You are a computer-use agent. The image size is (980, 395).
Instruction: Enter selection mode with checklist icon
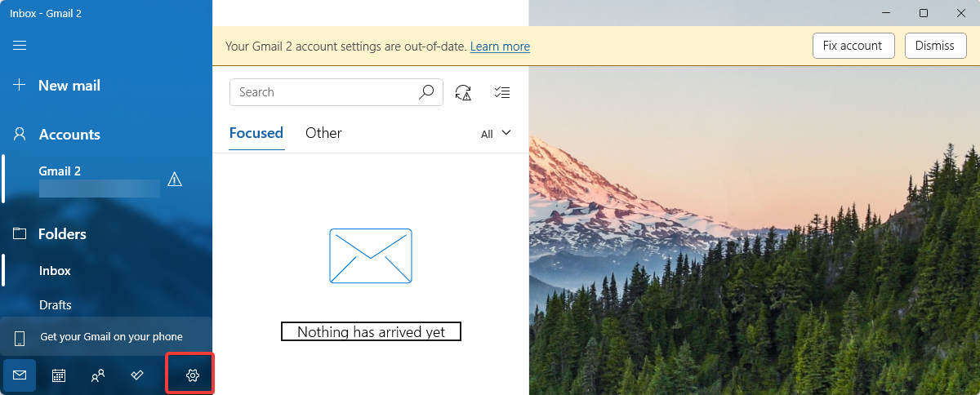[502, 92]
